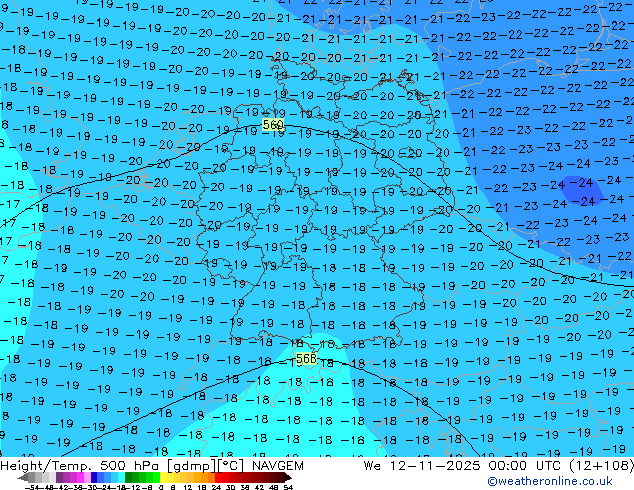Select the Height/Temp. 500 hPa map title
634x490 pixels.
coord(82,466)
